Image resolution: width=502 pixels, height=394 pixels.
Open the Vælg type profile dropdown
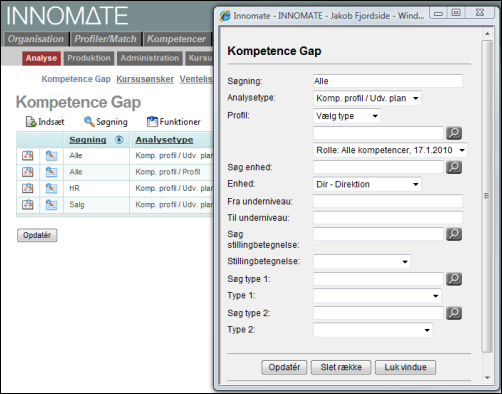[347, 116]
